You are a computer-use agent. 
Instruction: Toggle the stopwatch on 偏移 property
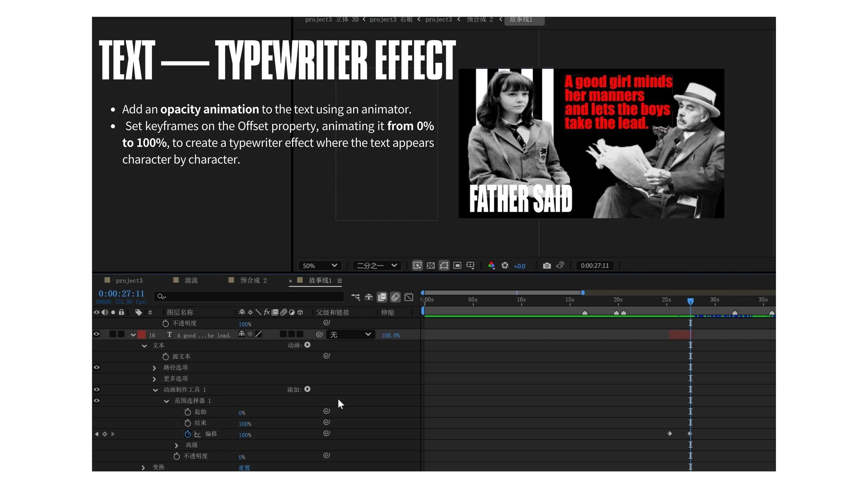point(188,434)
